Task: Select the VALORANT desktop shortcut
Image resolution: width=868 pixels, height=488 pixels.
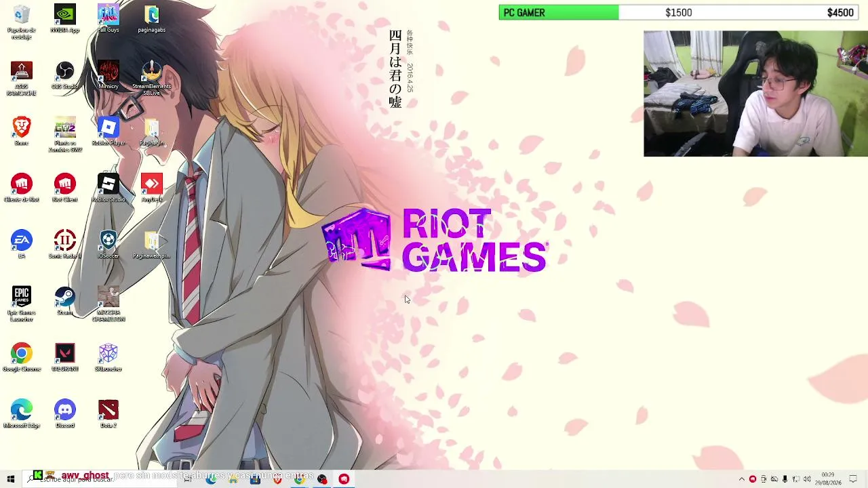Action: pos(65,357)
